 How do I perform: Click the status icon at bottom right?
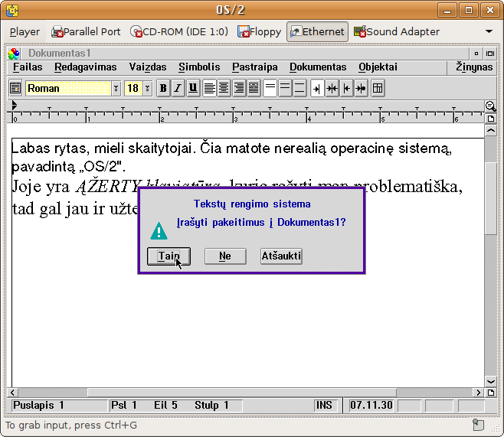point(479,425)
